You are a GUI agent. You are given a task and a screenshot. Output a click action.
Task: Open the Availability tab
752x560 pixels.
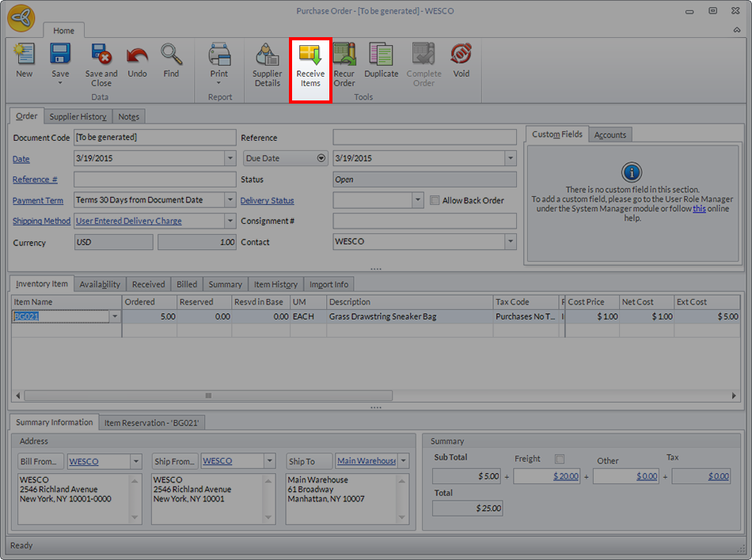[100, 284]
